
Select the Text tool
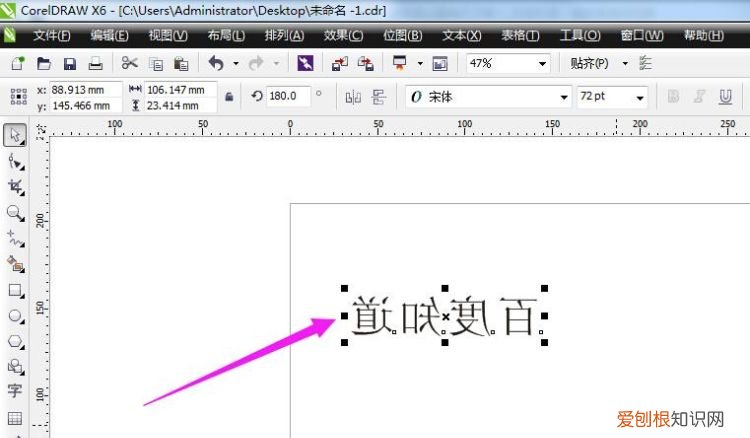pyautogui.click(x=15, y=391)
